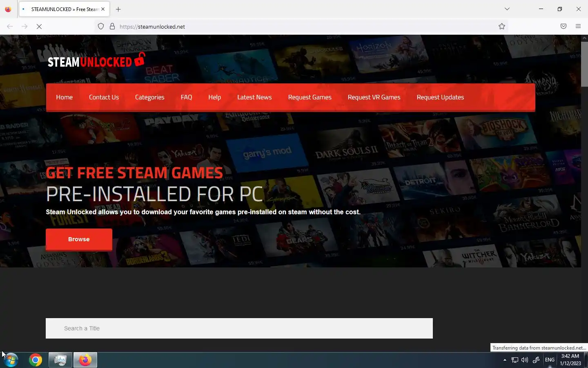This screenshot has height=368, width=588.
Task: Show hidden tray icons arrow
Action: [x=505, y=360]
